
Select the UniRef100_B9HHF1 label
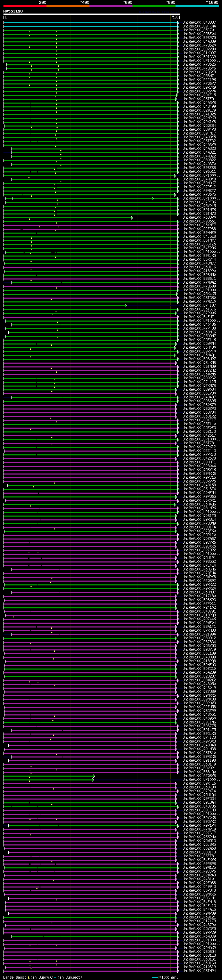pos(199,462)
